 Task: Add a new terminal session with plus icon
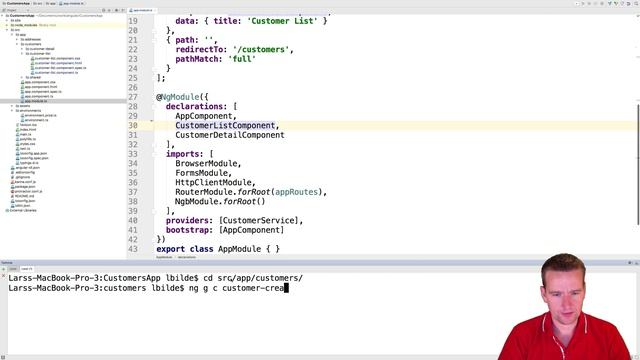[3, 269]
